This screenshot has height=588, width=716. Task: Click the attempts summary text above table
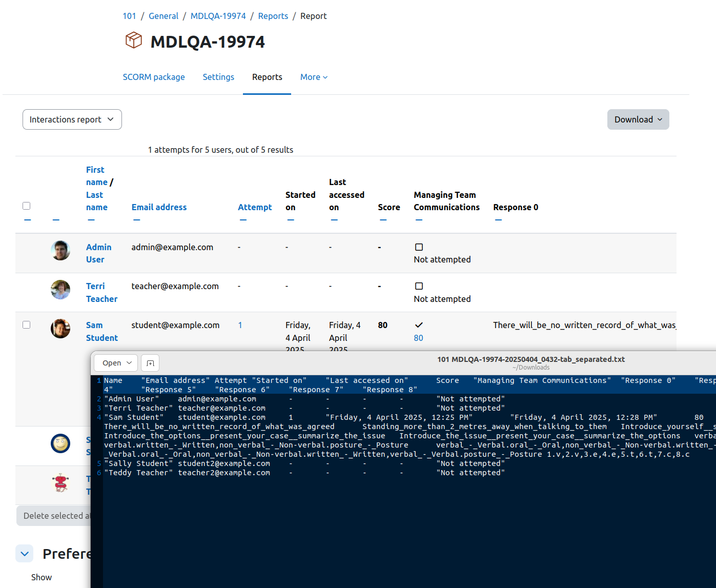coord(220,150)
